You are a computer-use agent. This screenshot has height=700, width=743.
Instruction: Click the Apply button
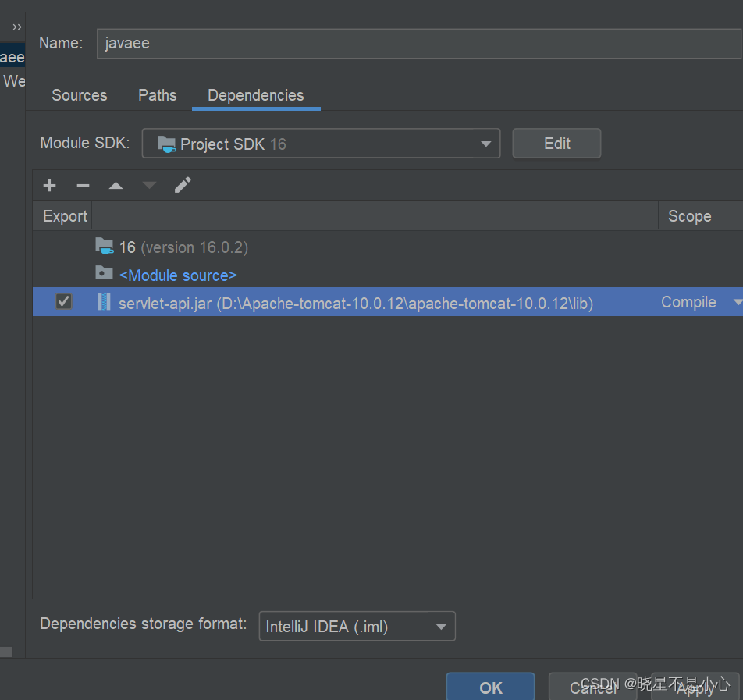(x=695, y=687)
